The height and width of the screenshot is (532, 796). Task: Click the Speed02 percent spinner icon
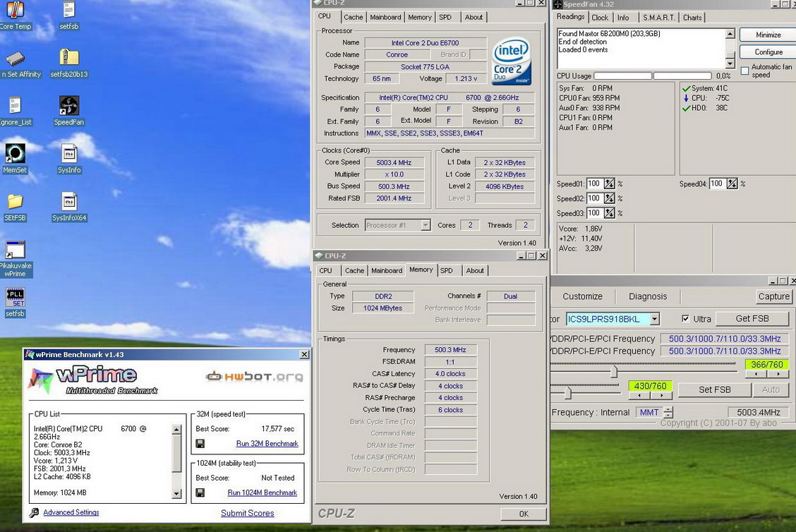(609, 198)
